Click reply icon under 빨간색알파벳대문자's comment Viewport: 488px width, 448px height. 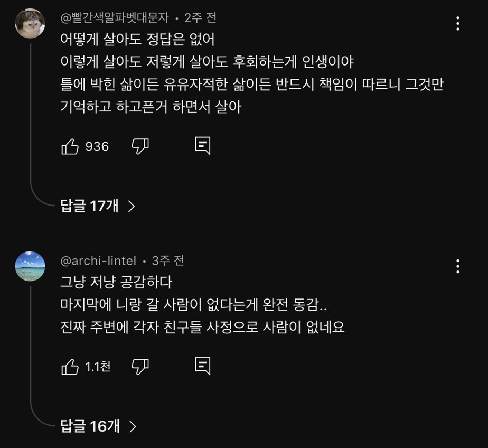[x=203, y=146]
